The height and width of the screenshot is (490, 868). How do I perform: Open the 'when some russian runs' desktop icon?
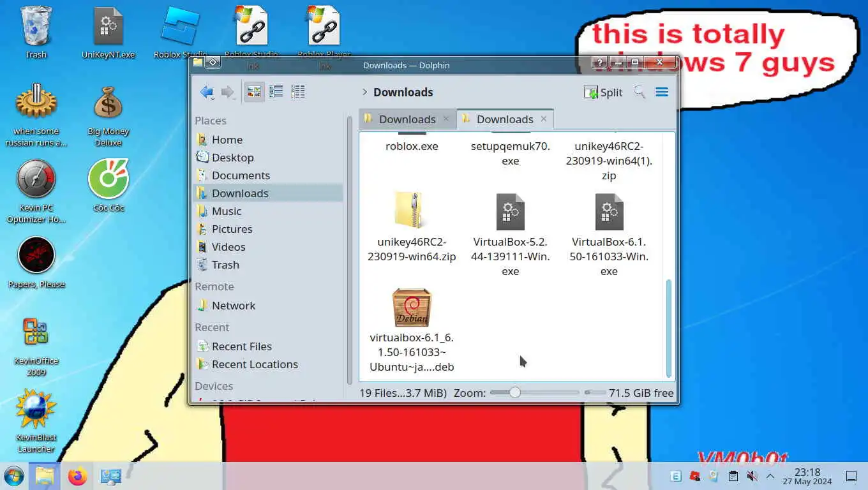(36, 115)
